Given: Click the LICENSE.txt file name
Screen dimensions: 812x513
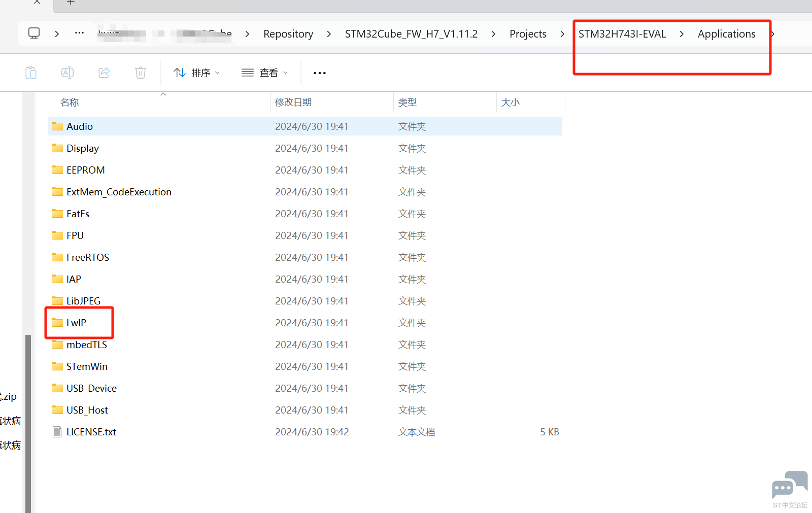Looking at the screenshot, I should [91, 432].
